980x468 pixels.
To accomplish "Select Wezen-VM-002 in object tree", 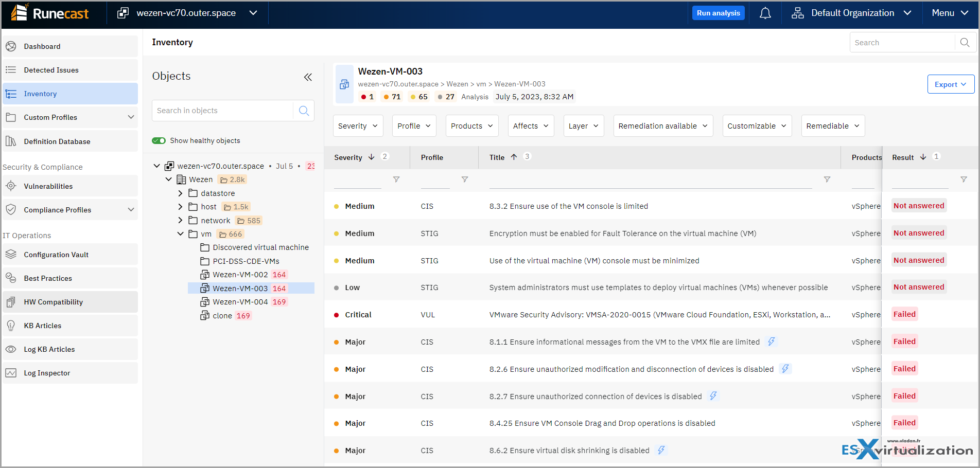I will (x=240, y=275).
